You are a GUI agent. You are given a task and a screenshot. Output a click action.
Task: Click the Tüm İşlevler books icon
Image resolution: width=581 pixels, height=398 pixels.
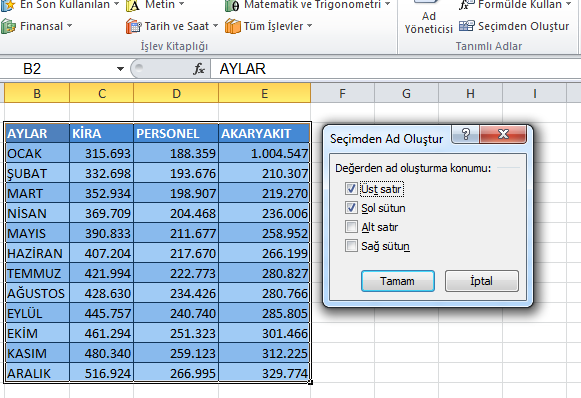tap(233, 27)
